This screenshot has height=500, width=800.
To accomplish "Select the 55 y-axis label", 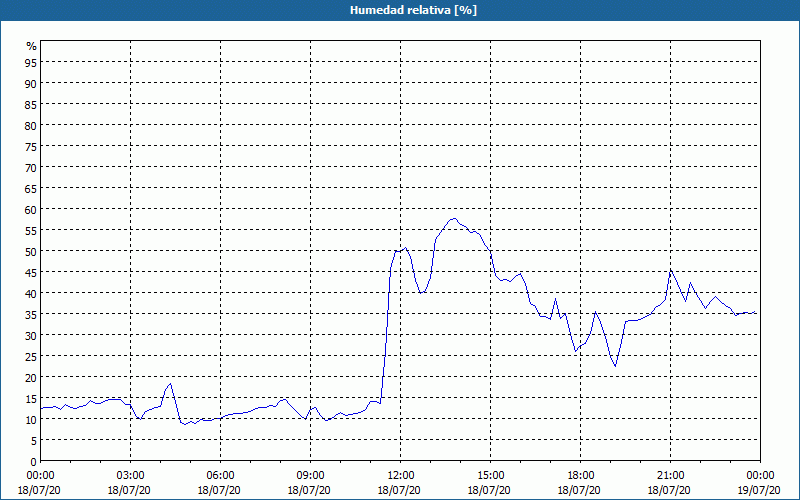I will click(31, 231).
